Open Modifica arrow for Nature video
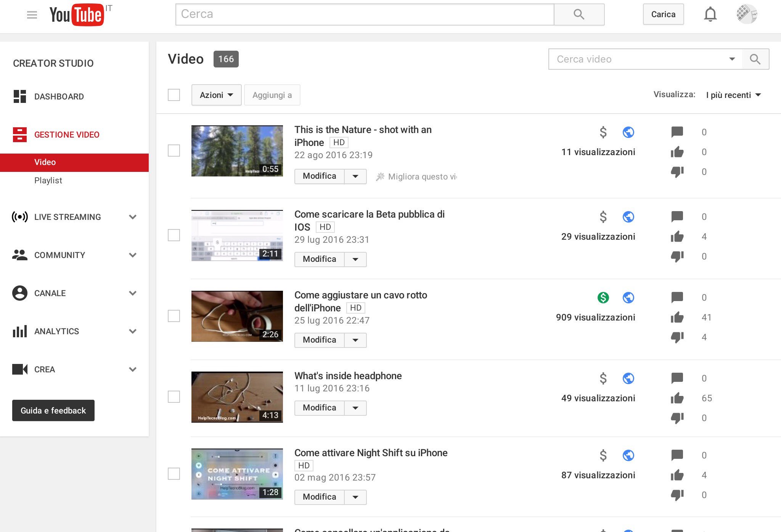781x532 pixels. [x=355, y=176]
